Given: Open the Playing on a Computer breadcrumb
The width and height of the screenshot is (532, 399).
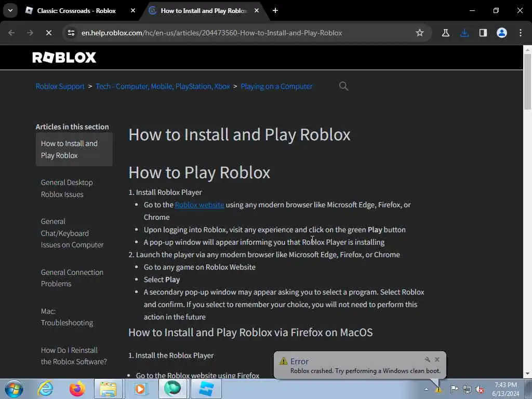Looking at the screenshot, I should (276, 86).
